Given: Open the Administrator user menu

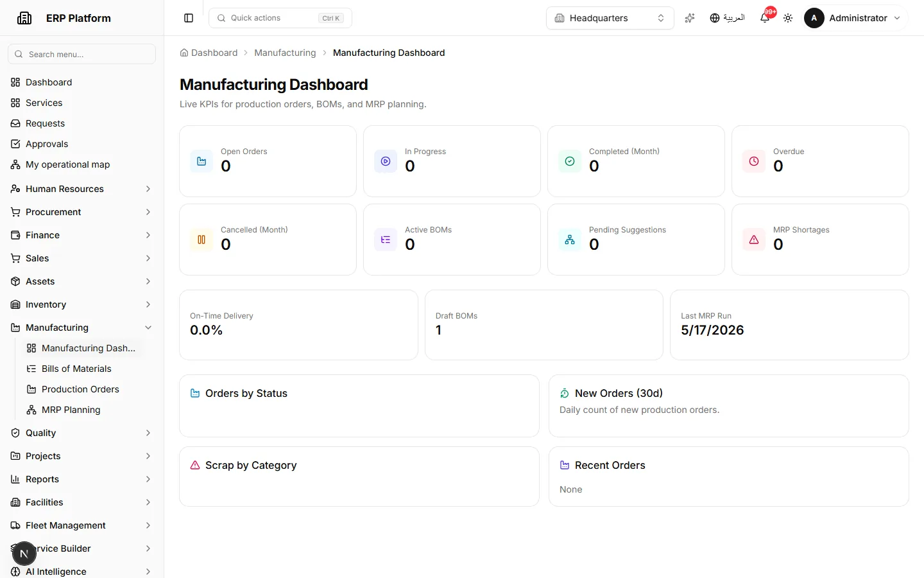Looking at the screenshot, I should 853,18.
